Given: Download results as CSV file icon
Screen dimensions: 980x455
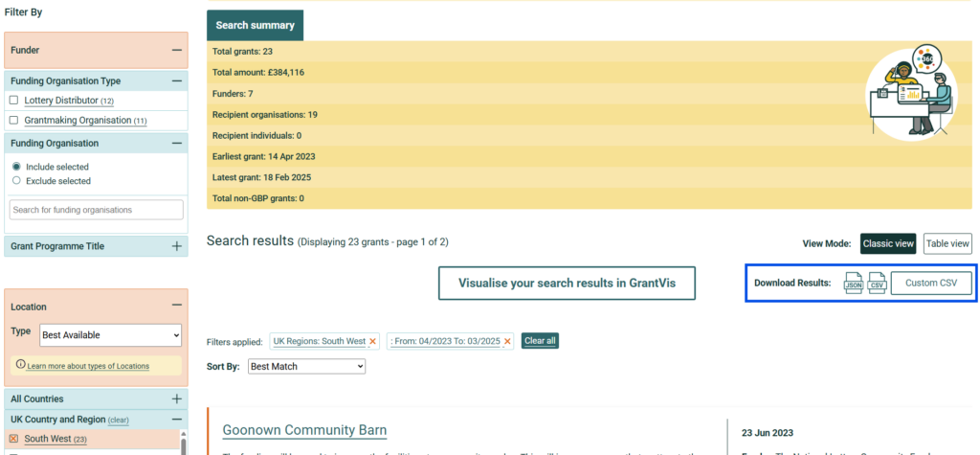Looking at the screenshot, I should point(877,284).
